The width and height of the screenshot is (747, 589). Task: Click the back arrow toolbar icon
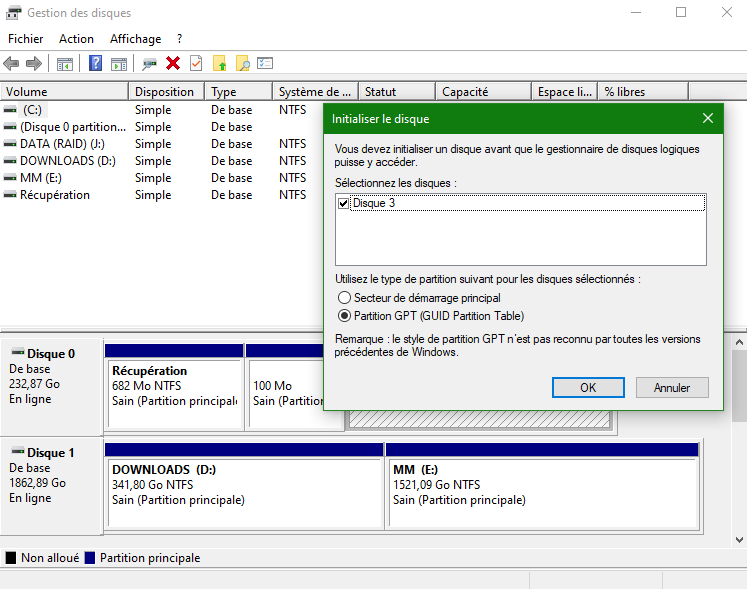point(12,64)
